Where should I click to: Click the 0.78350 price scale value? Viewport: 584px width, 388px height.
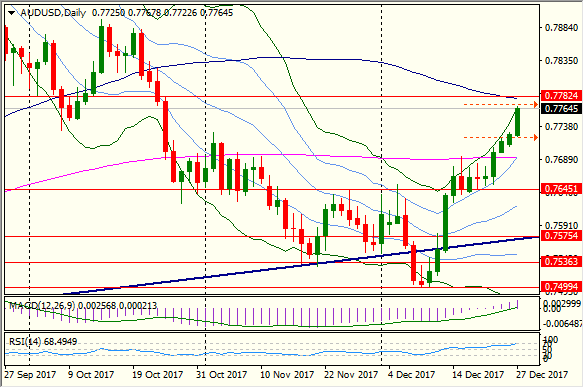(x=561, y=61)
